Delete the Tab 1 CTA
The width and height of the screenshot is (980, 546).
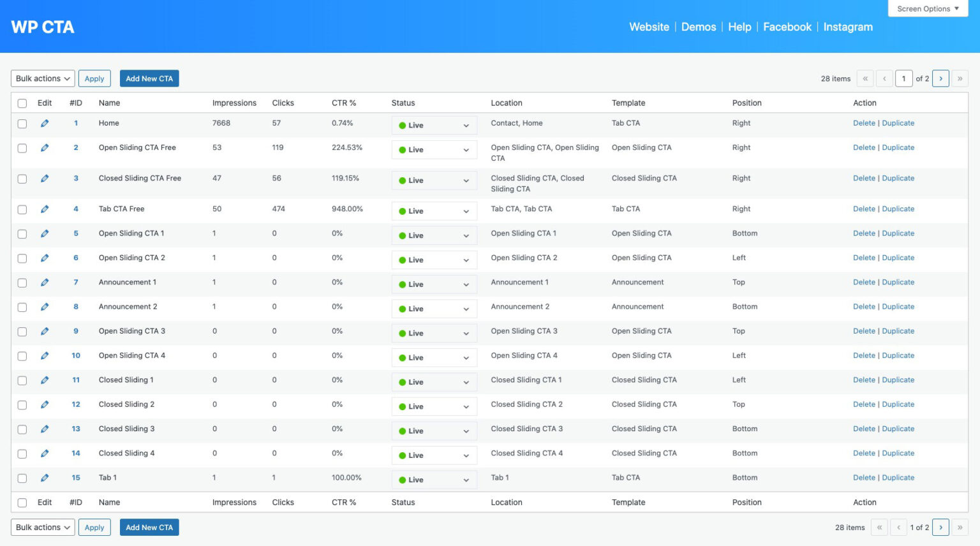(x=864, y=477)
